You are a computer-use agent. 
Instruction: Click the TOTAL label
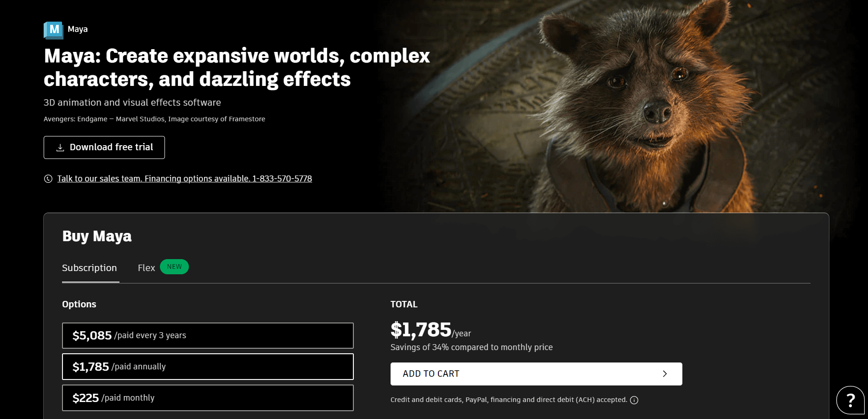pos(404,304)
